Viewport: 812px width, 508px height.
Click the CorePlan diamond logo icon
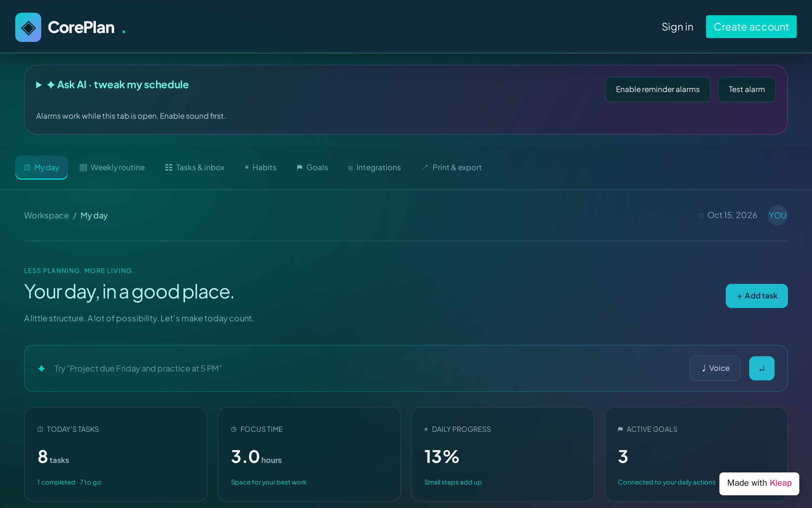point(28,27)
